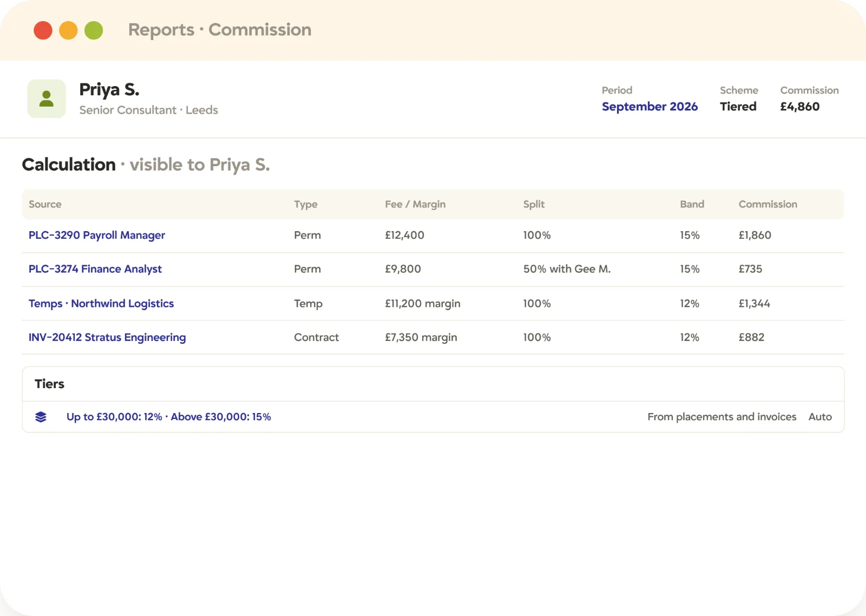This screenshot has width=866, height=616.
Task: Open PLC-3290 Payroll Manager placement
Action: 97,235
